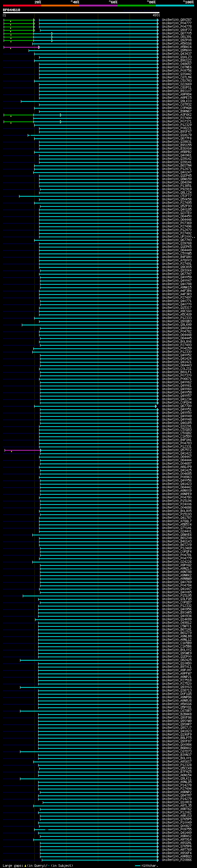Select label UniRef100_P12331
Viewport: 197px width, 868px height.
pos(176,446)
